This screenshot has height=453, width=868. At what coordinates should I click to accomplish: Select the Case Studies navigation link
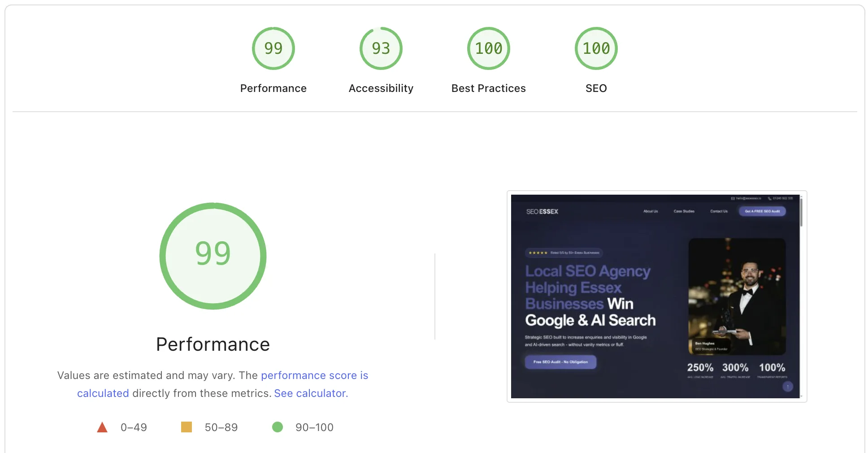[x=683, y=211]
